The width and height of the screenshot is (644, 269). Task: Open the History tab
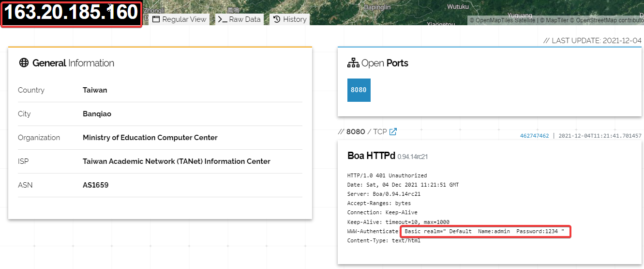[x=289, y=19]
